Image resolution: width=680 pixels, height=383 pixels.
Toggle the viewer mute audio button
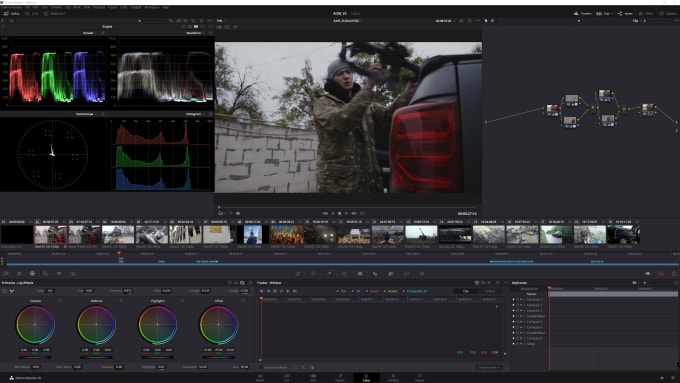(x=238, y=213)
